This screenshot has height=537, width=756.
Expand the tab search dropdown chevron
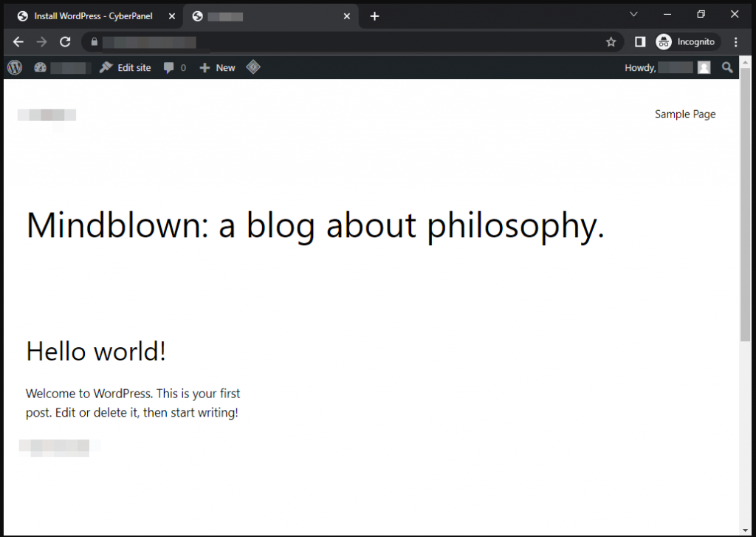click(x=633, y=15)
